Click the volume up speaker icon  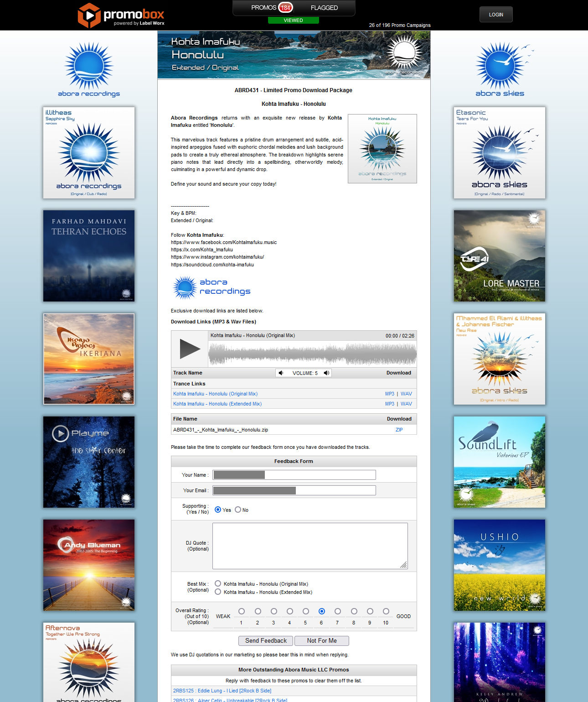tap(326, 373)
